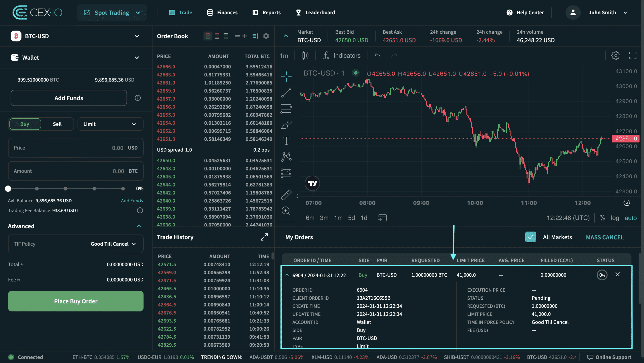
Task: Open the Help Center
Action: 525,13
